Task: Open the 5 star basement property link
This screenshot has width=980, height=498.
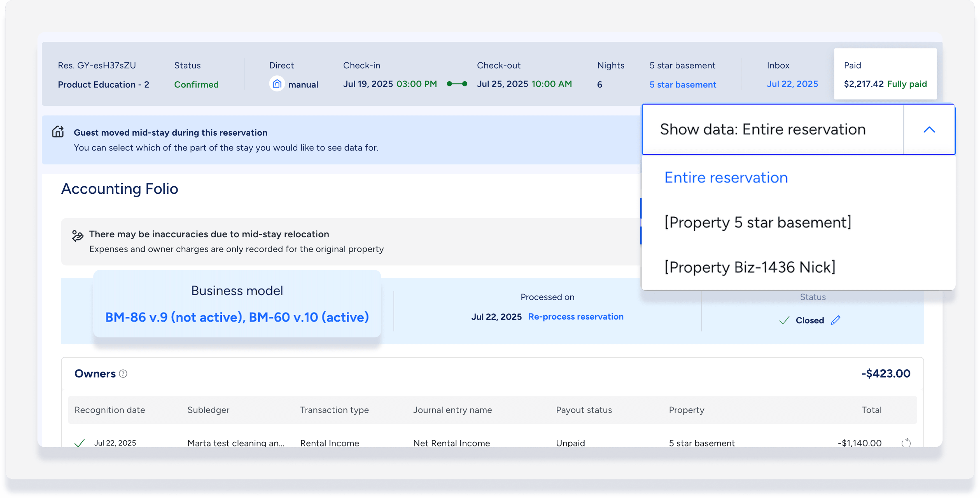Action: [x=683, y=85]
